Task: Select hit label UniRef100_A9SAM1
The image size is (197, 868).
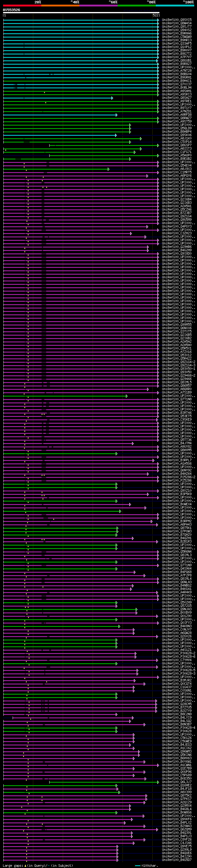Action: point(177,91)
